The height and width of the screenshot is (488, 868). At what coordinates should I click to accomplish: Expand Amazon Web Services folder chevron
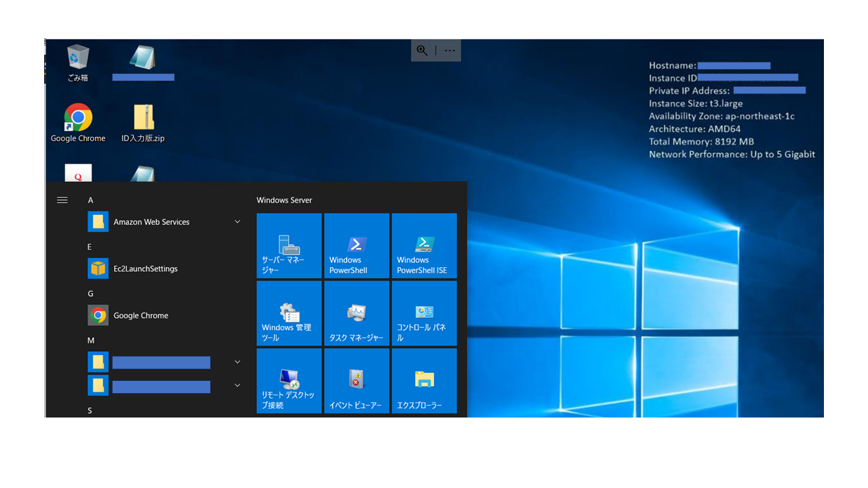pyautogui.click(x=237, y=222)
